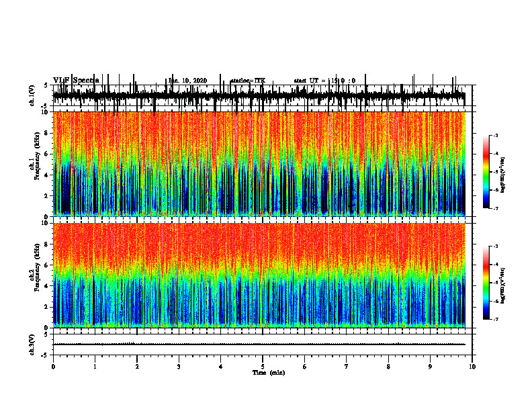Click the time axis tick label '4'
532x411 pixels.
[220, 367]
